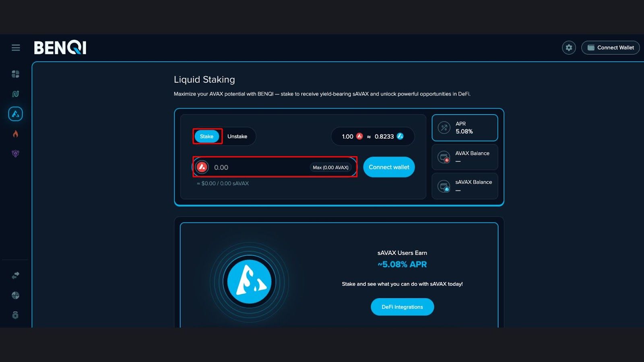Switch to the Unstake tab
Viewport: 644px width, 362px height.
click(x=237, y=136)
